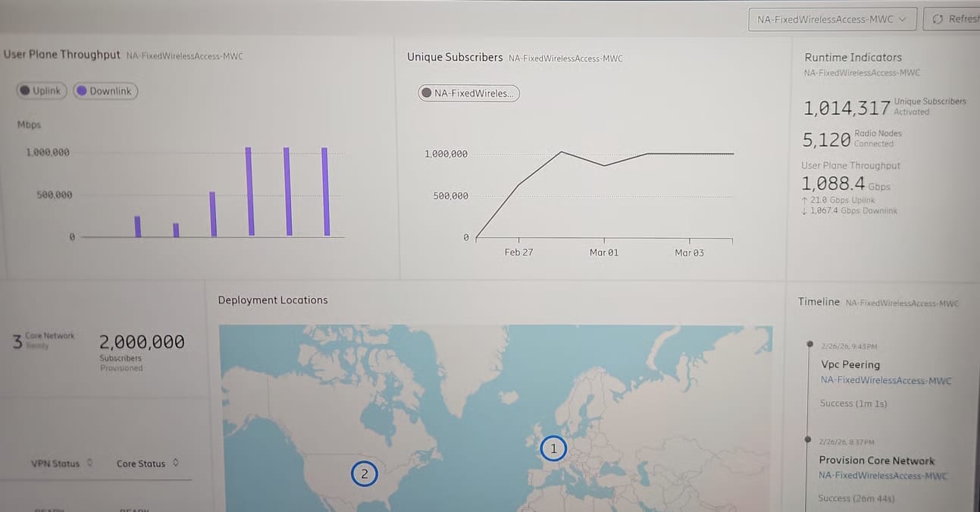Select map cluster marker numbered 2
Image resolution: width=980 pixels, height=512 pixels.
click(365, 474)
